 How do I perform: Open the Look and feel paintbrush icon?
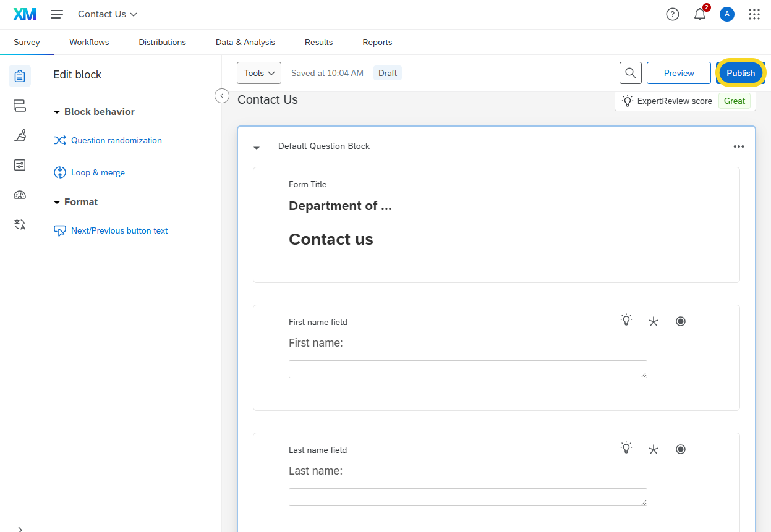pyautogui.click(x=20, y=135)
